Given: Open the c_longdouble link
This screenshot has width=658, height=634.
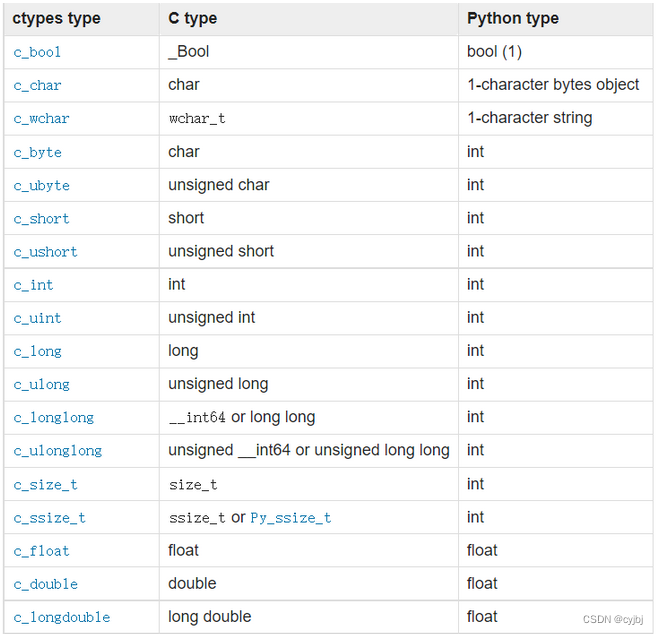Looking at the screenshot, I should click(x=62, y=617).
